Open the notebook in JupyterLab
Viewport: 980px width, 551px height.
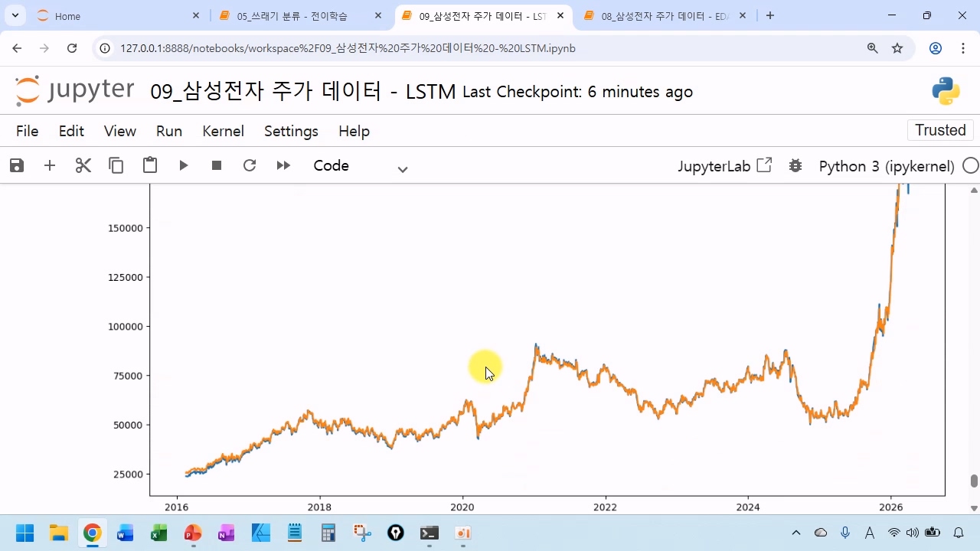[x=725, y=166]
